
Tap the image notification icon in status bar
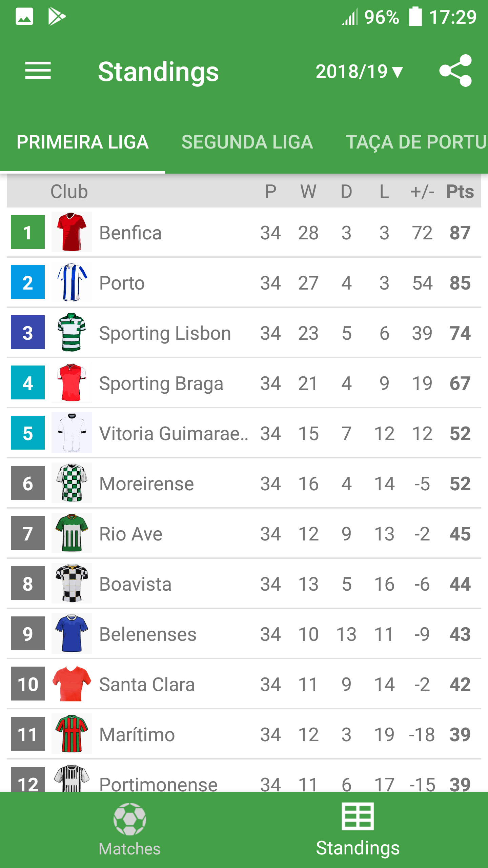24,17
